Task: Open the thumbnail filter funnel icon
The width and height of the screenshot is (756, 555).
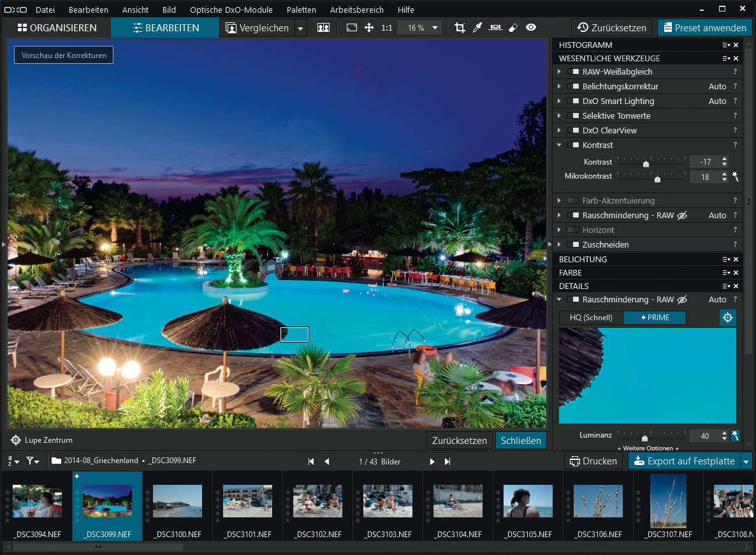Action: pos(33,461)
